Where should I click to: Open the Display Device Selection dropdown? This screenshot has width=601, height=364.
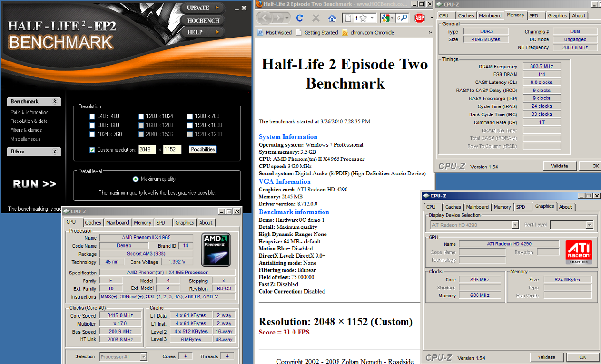point(515,225)
